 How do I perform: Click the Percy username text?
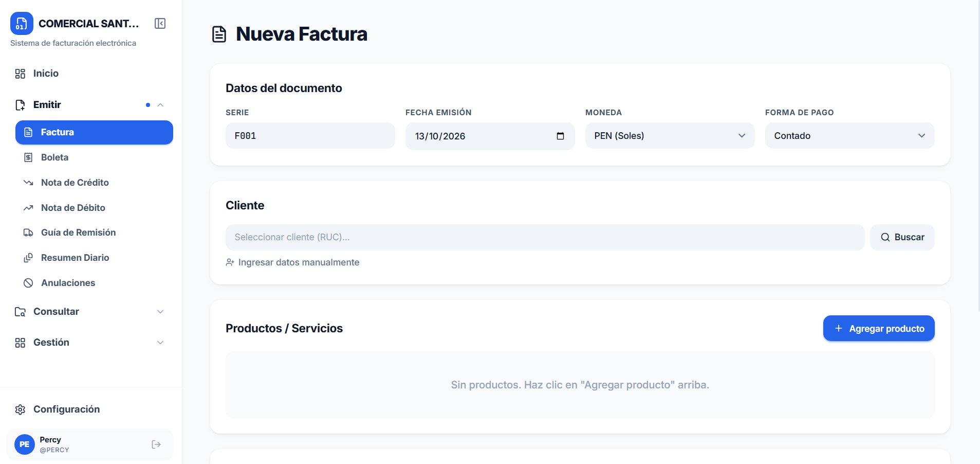[x=50, y=440]
